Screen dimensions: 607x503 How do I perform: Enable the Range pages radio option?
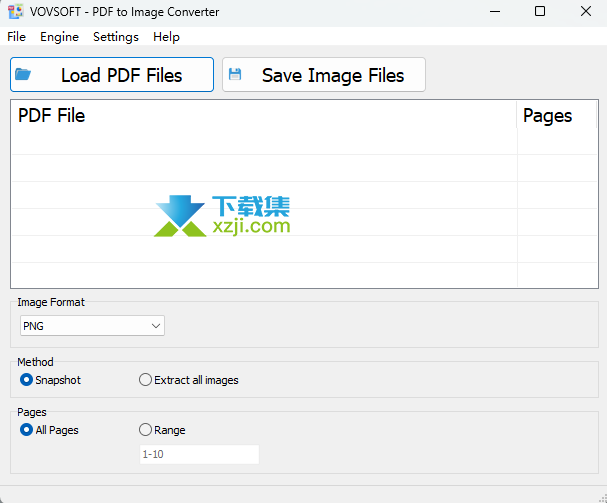(146, 430)
